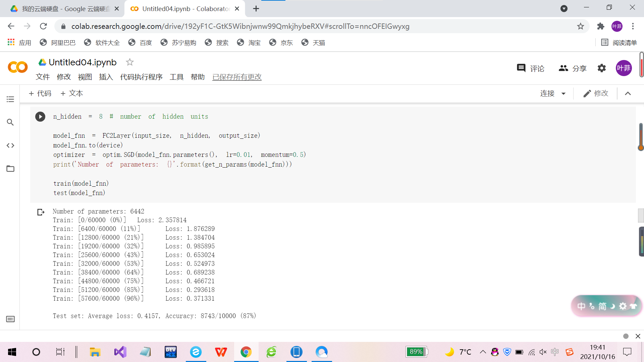This screenshot has width=644, height=362.
Task: Open the table of contents sidebar icon
Action: (x=10, y=99)
